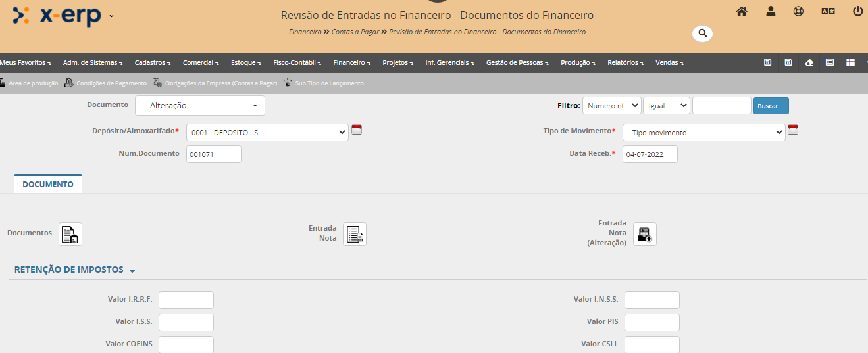The height and width of the screenshot is (353, 868).
Task: Expand the Tipo de Movimento dropdown
Action: coord(703,133)
